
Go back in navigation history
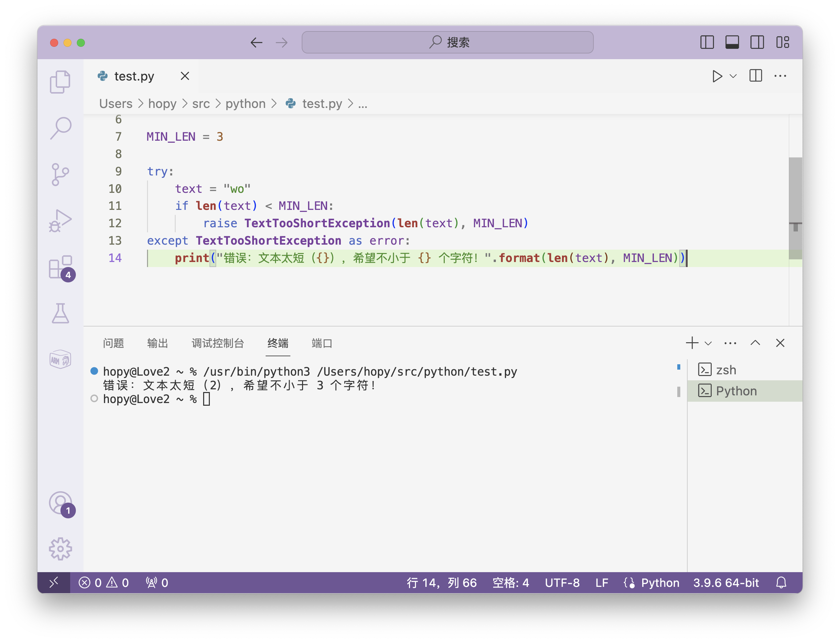256,42
